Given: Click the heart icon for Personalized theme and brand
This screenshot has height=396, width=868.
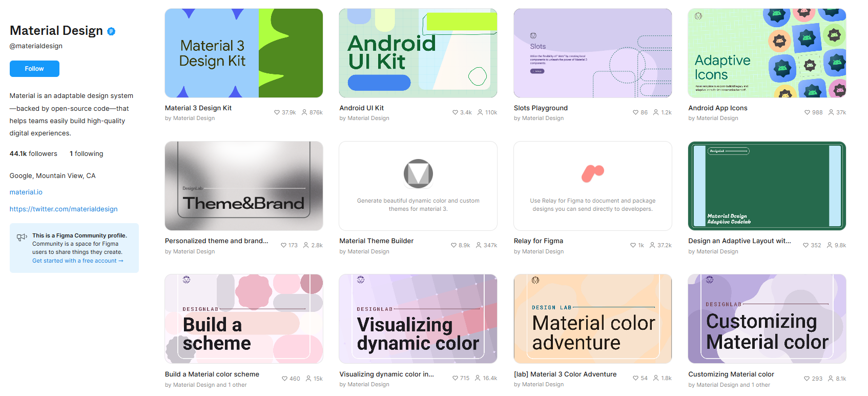Looking at the screenshot, I should pos(283,245).
